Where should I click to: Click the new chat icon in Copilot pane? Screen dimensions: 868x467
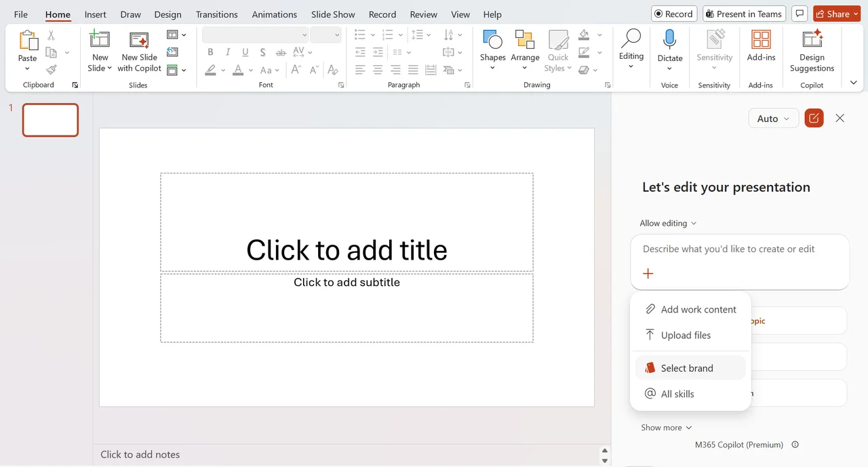pyautogui.click(x=814, y=118)
